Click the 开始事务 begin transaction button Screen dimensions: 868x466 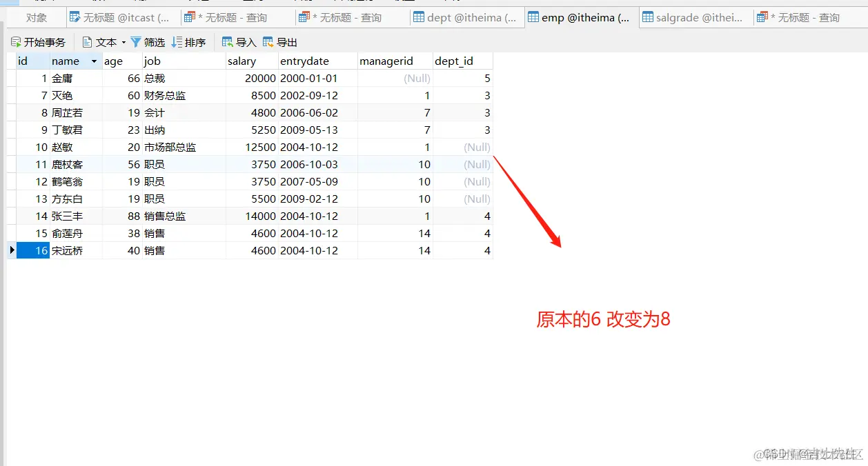pos(38,43)
